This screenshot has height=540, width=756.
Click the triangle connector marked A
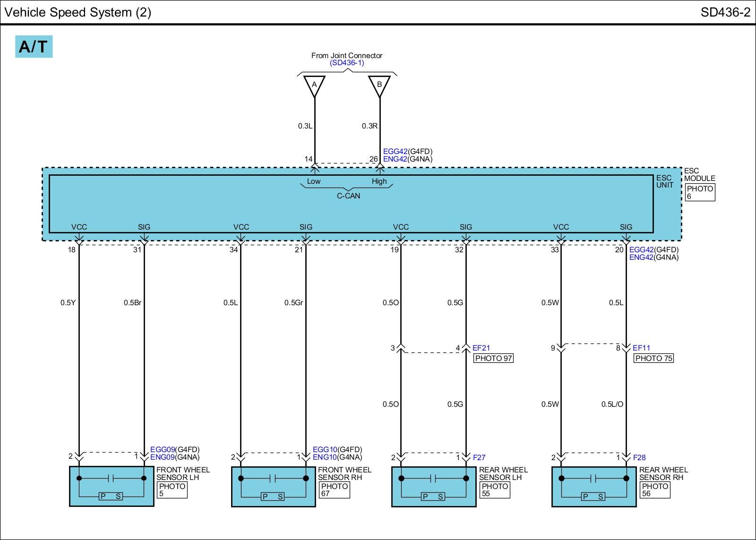click(x=314, y=86)
